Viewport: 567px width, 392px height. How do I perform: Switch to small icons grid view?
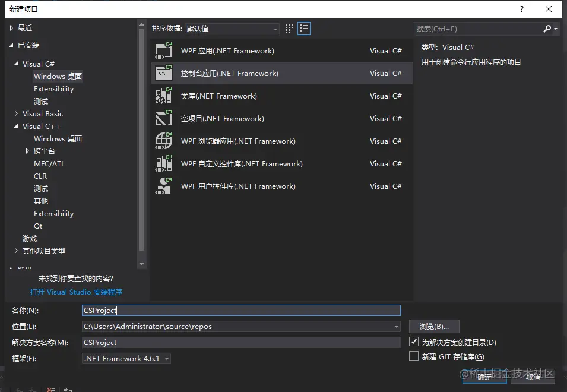pyautogui.click(x=289, y=29)
